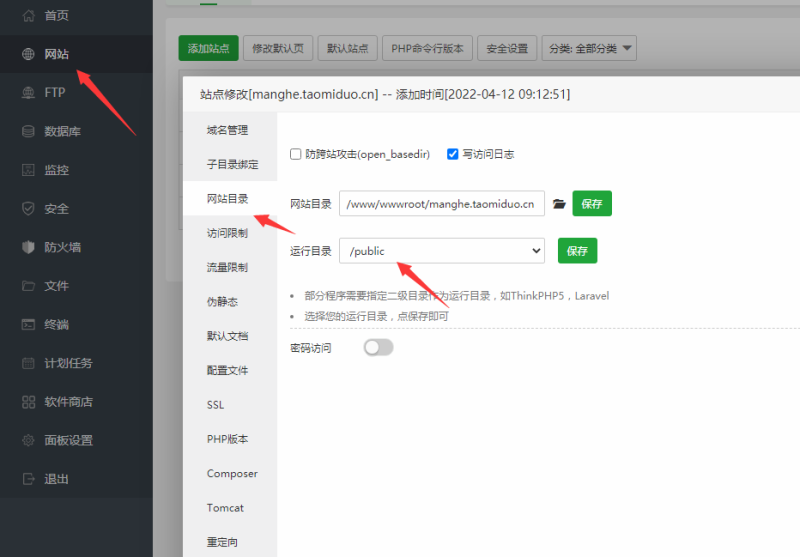Viewport: 800px width, 557px height.
Task: Toggle the 密码访问 switch
Action: click(x=378, y=348)
